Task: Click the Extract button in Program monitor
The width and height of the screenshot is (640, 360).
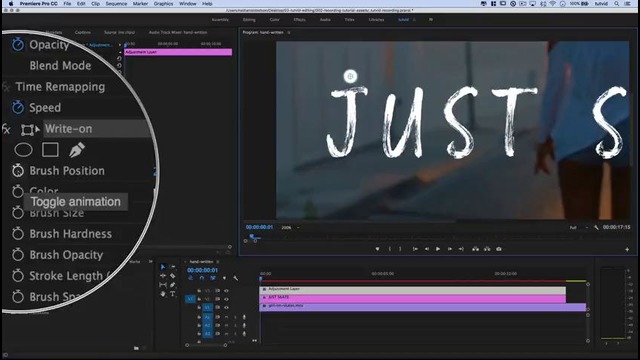Action: pos(487,249)
